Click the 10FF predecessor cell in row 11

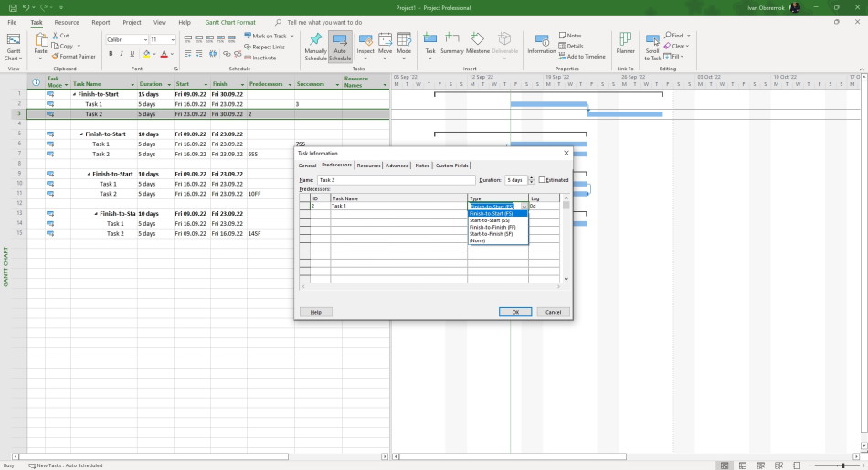pos(270,194)
